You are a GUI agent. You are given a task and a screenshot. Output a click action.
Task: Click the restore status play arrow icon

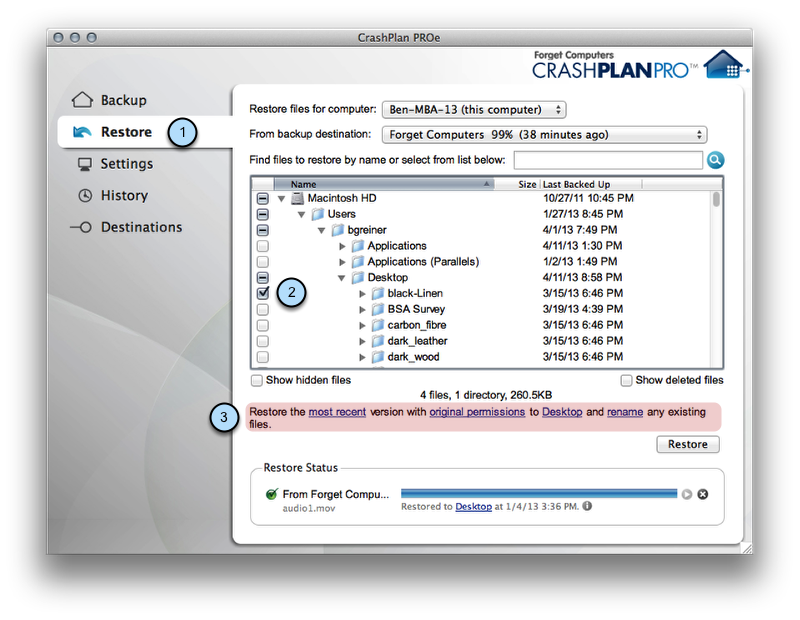[x=687, y=494]
